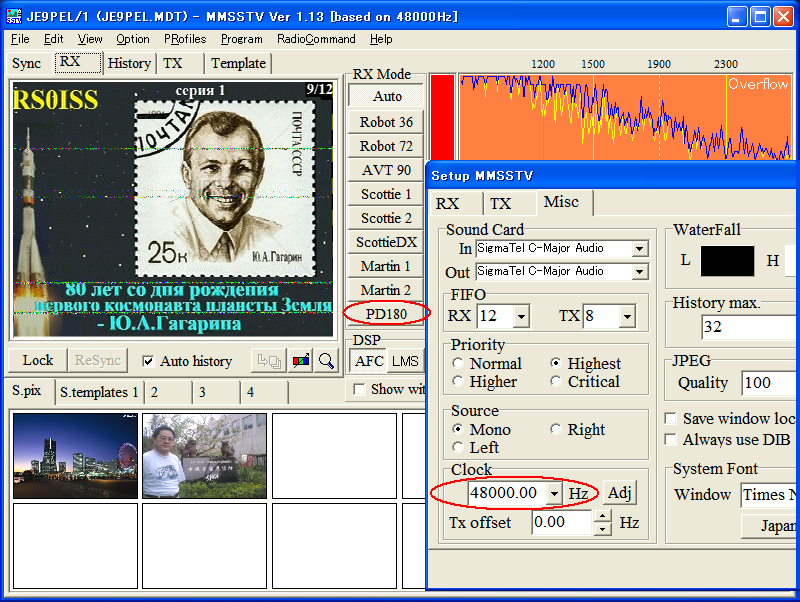Select Right source radio button

tap(556, 429)
